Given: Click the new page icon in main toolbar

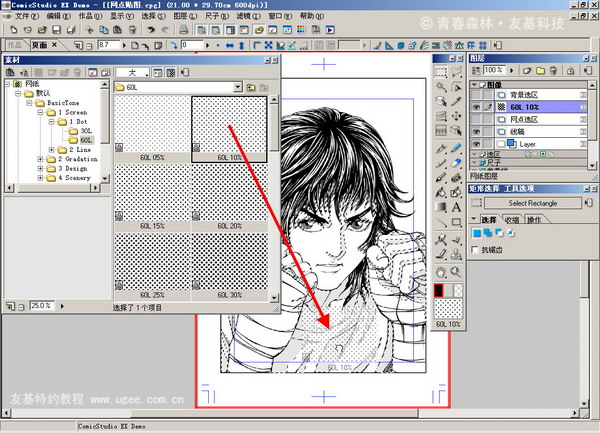Looking at the screenshot, I should tap(13, 29).
